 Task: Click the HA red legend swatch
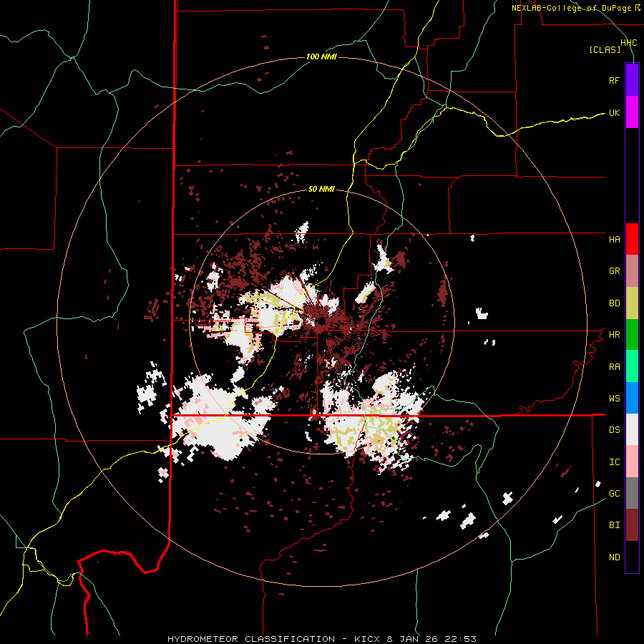pyautogui.click(x=632, y=239)
